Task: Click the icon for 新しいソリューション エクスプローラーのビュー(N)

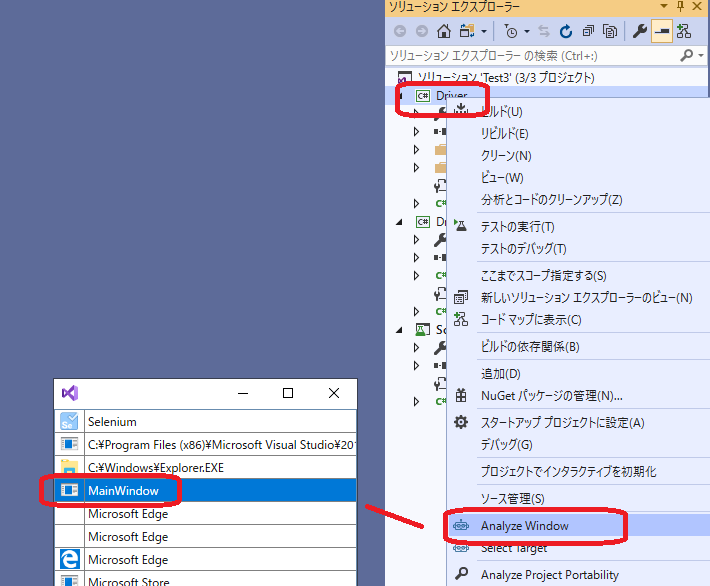Action: pos(461,297)
